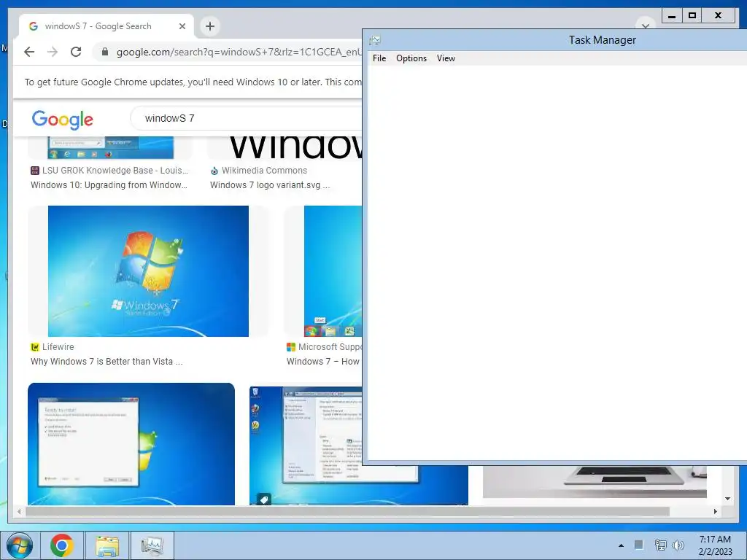Viewport: 747px width, 560px height.
Task: Open the LSU GROK Knowledge Base source
Action: (x=109, y=171)
